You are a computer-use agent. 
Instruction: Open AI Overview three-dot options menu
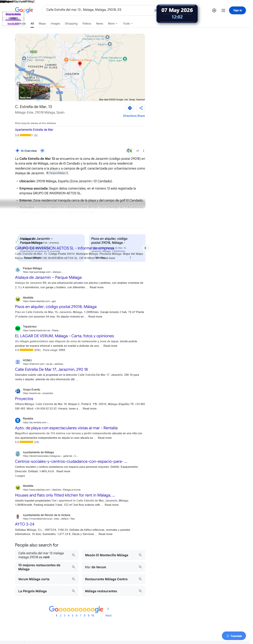coord(143,151)
